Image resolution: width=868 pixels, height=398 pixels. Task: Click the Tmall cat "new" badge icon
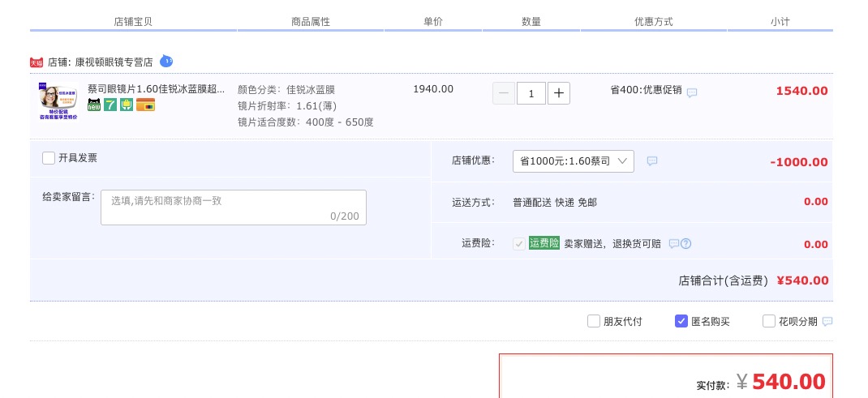(94, 104)
